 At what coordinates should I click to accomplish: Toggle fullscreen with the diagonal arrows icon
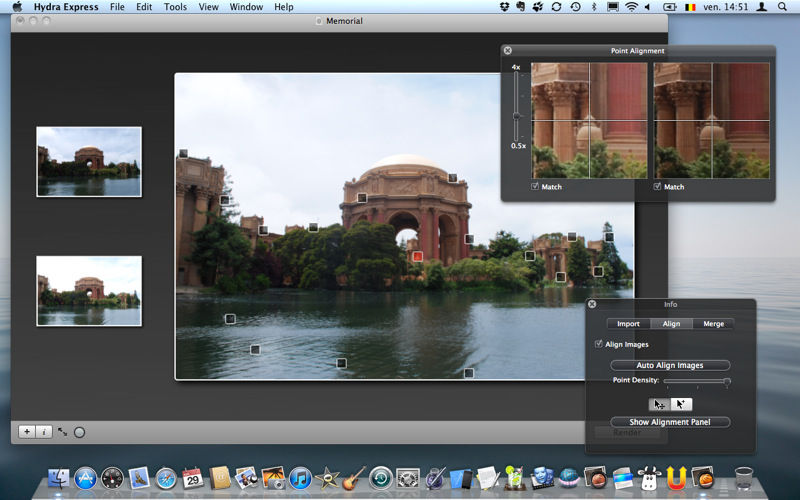[62, 432]
